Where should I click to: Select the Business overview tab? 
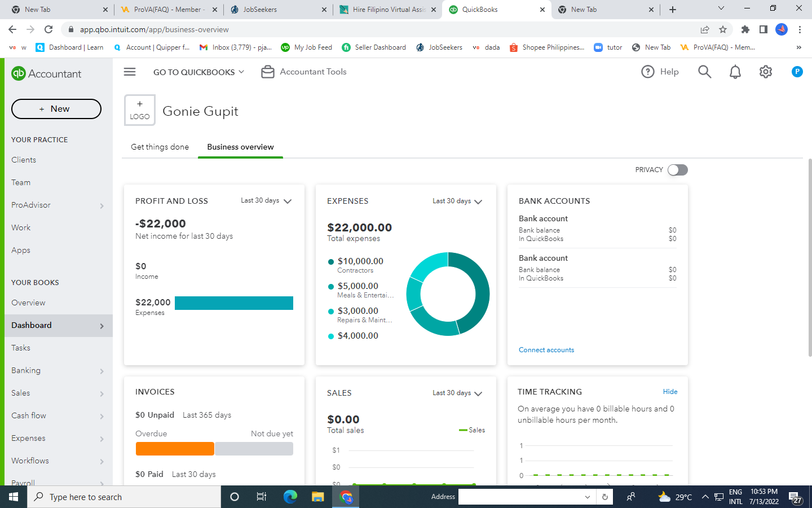tap(240, 147)
